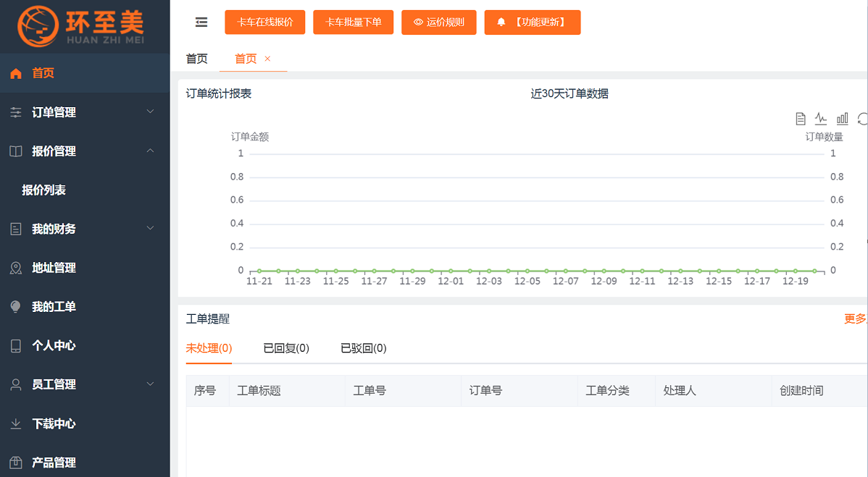This screenshot has height=477, width=868.
Task: Click the 下载中心 download icon
Action: (x=16, y=423)
